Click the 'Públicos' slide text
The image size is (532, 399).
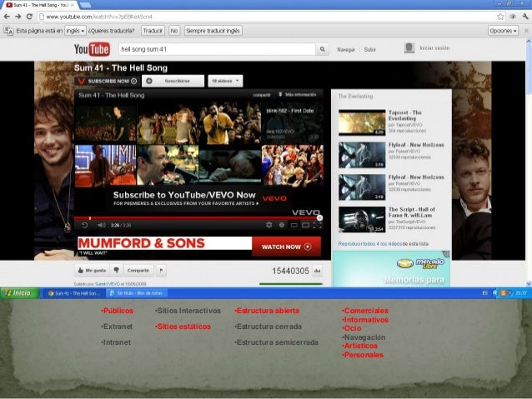point(117,311)
